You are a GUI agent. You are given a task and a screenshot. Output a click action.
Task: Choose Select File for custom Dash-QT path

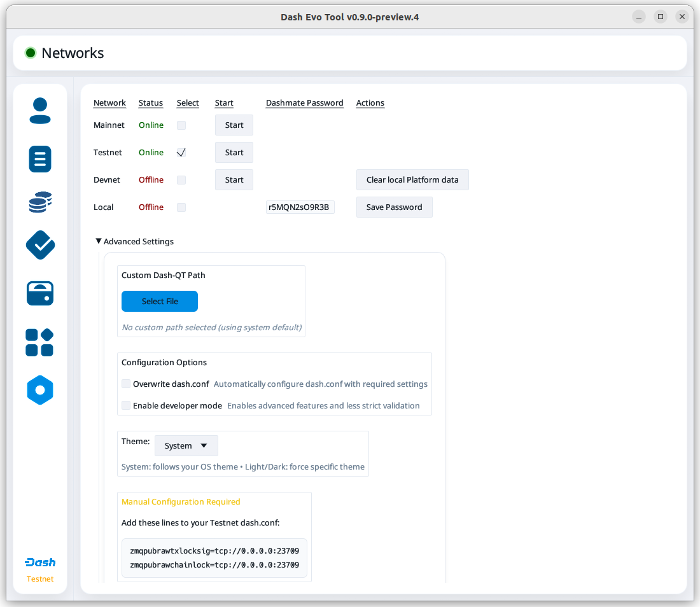[x=160, y=302]
